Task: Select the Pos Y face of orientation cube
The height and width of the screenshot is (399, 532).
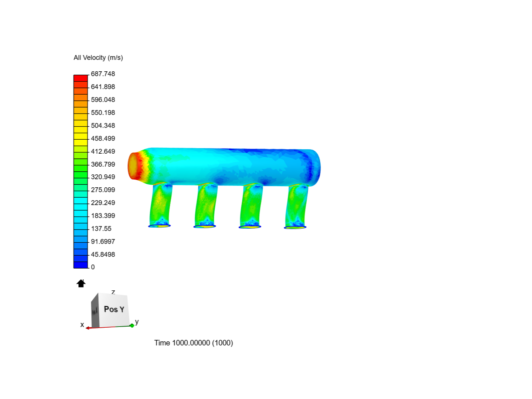Action: pos(114,310)
